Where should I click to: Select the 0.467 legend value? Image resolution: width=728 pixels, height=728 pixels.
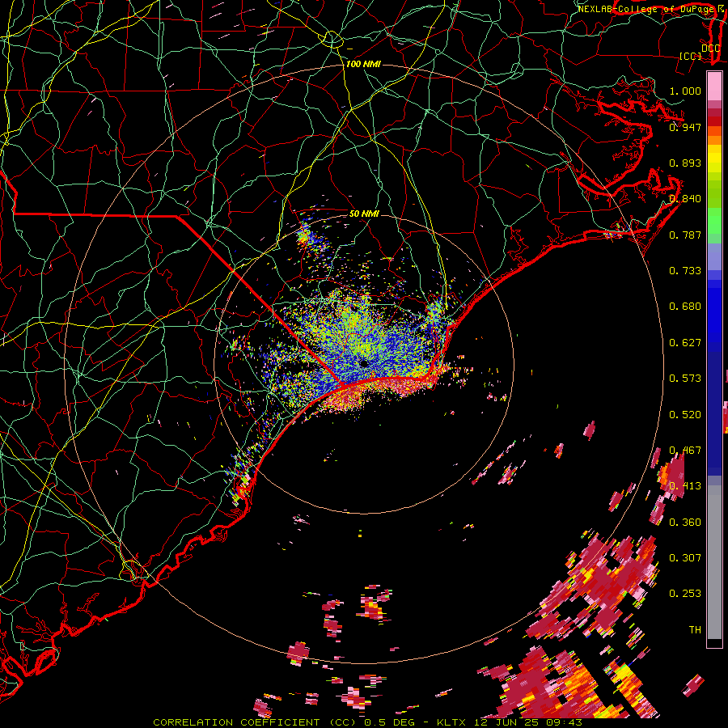(x=685, y=451)
